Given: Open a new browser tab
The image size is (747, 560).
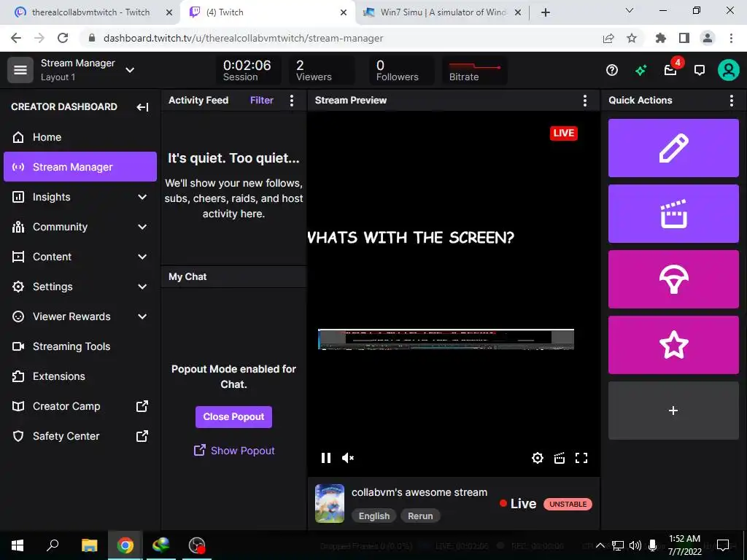Looking at the screenshot, I should [546, 12].
